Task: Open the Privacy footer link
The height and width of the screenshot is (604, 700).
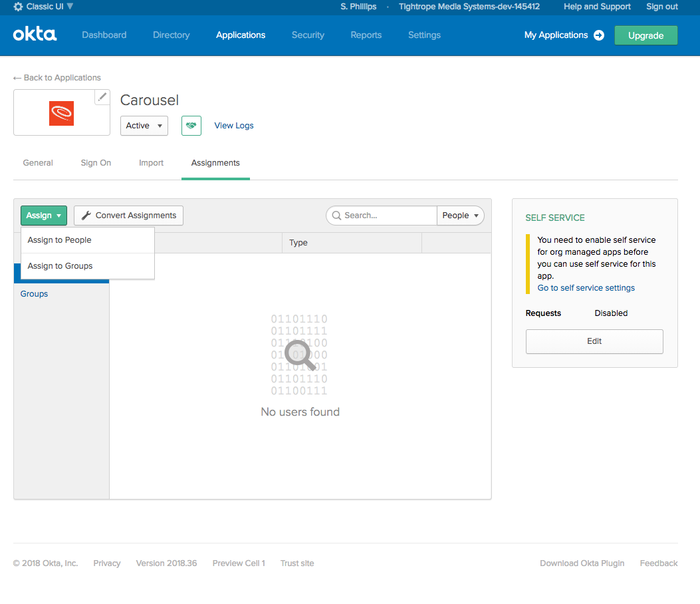Action: tap(107, 563)
